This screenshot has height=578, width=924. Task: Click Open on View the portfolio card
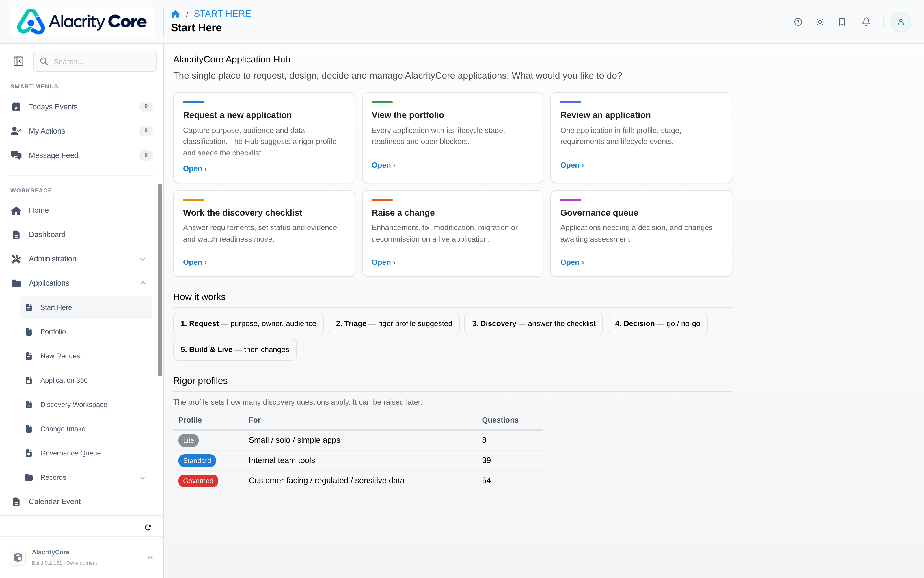click(x=383, y=165)
